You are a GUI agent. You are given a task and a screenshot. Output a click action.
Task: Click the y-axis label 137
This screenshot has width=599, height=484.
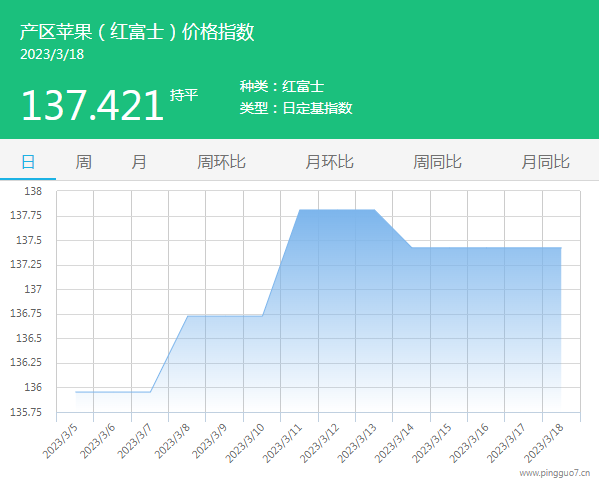[33, 289]
